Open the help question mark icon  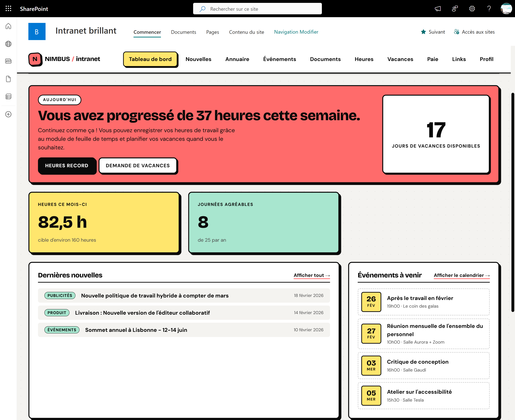(x=489, y=9)
